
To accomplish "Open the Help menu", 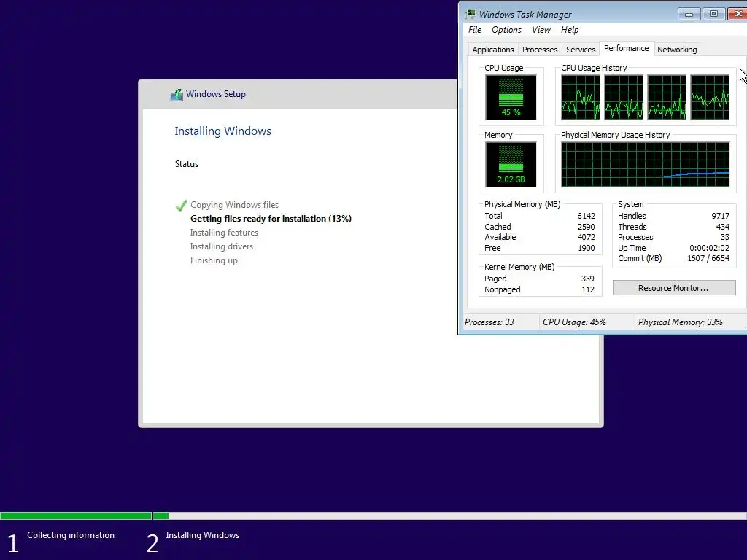I will [x=570, y=29].
